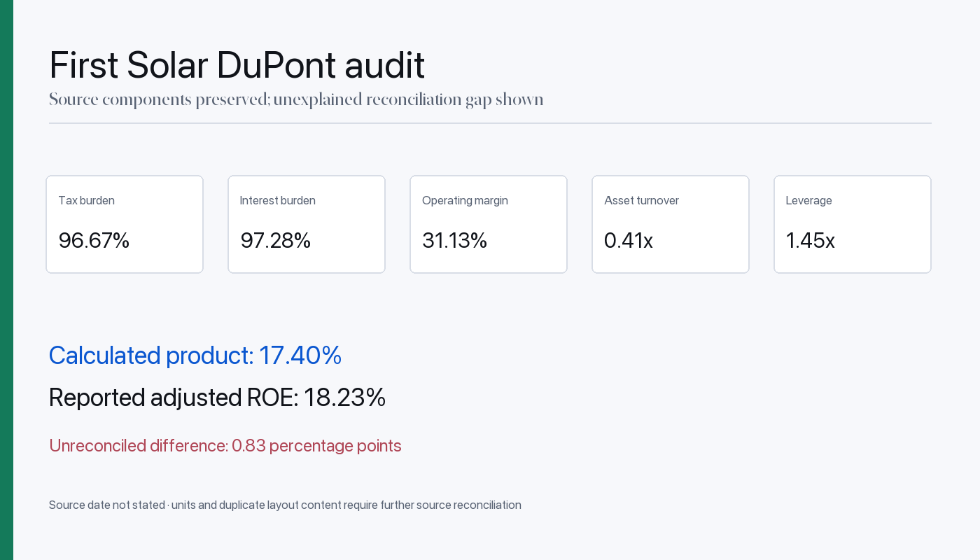Select the 31.13% value
The height and width of the screenshot is (560, 980).
[x=454, y=241]
